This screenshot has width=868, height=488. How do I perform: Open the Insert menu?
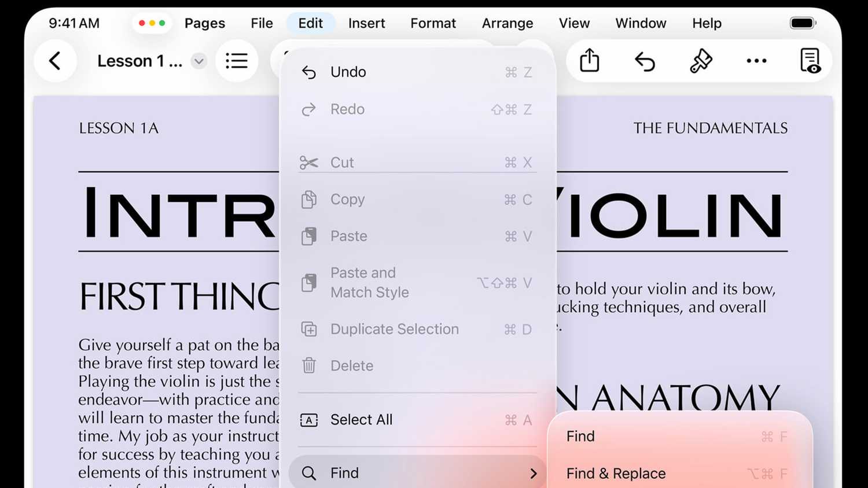tap(366, 23)
